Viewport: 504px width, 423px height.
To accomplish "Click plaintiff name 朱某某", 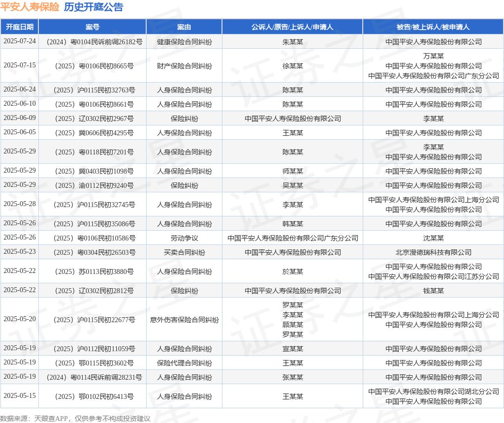I will pyautogui.click(x=292, y=42).
